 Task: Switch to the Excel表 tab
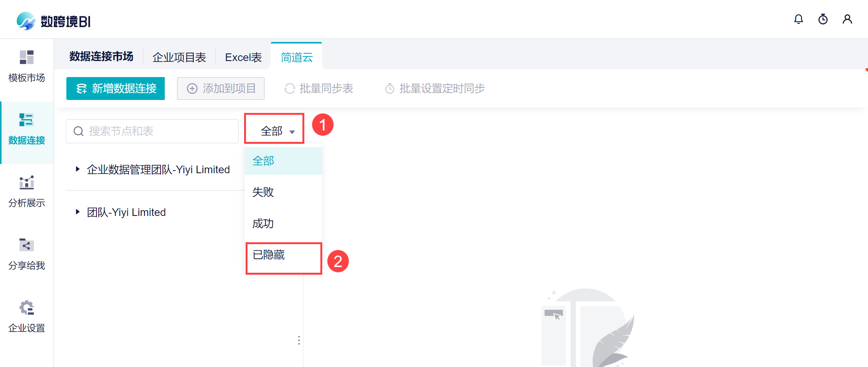(x=243, y=57)
